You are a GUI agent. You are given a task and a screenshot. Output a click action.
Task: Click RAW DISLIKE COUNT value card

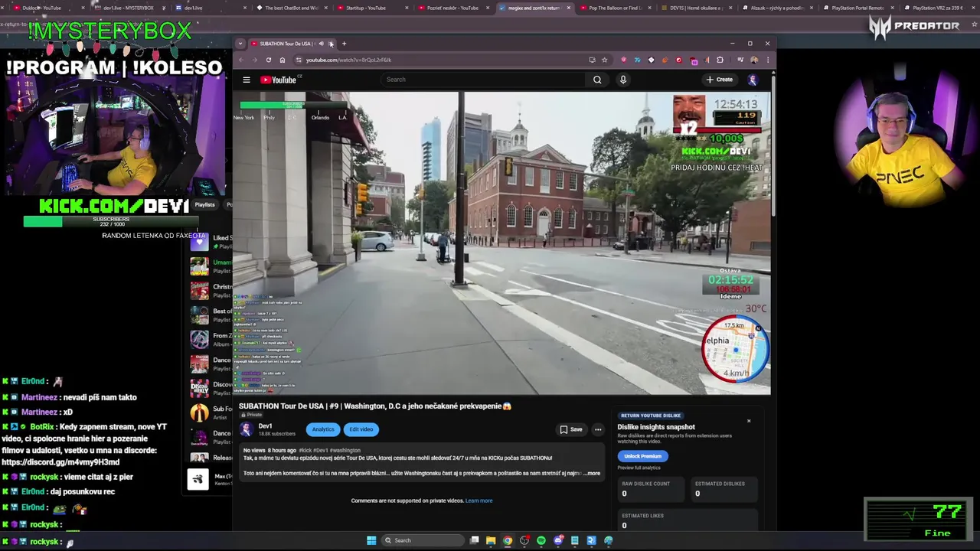tap(649, 489)
